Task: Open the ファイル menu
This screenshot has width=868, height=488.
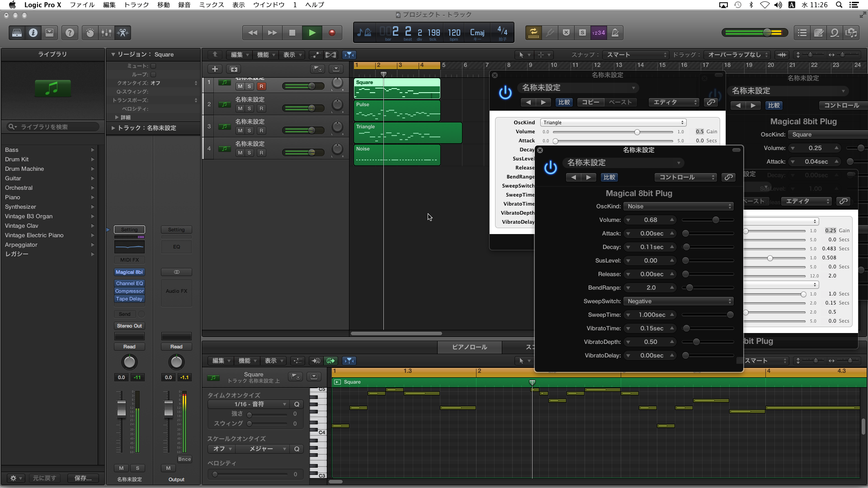Action: click(82, 5)
